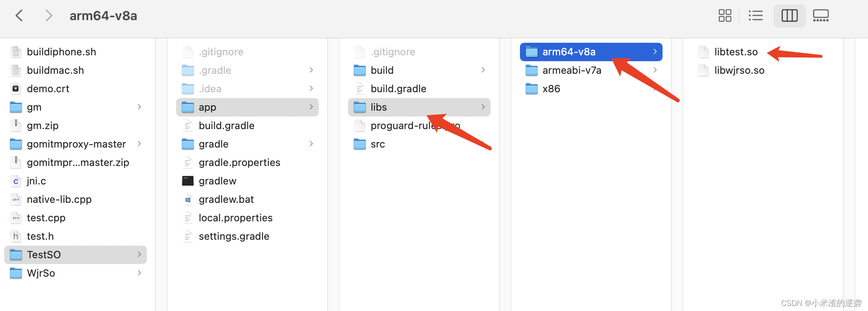The width and height of the screenshot is (868, 311).
Task: Select the libtest.so file icon
Action: click(704, 52)
